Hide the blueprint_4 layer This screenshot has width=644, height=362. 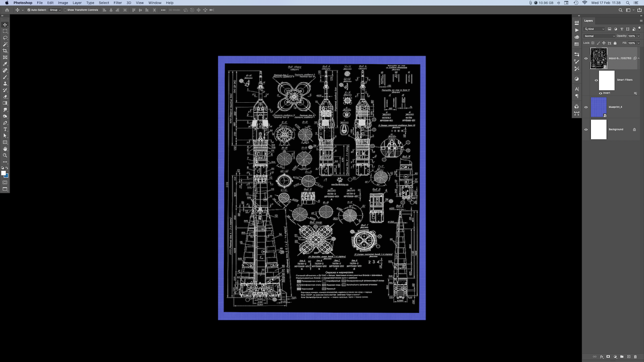point(586,107)
